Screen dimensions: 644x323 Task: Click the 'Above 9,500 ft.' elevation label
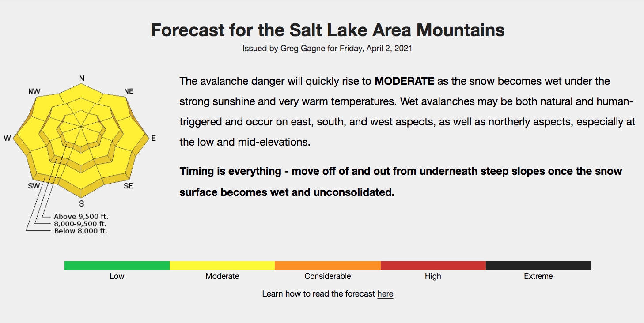click(x=81, y=216)
